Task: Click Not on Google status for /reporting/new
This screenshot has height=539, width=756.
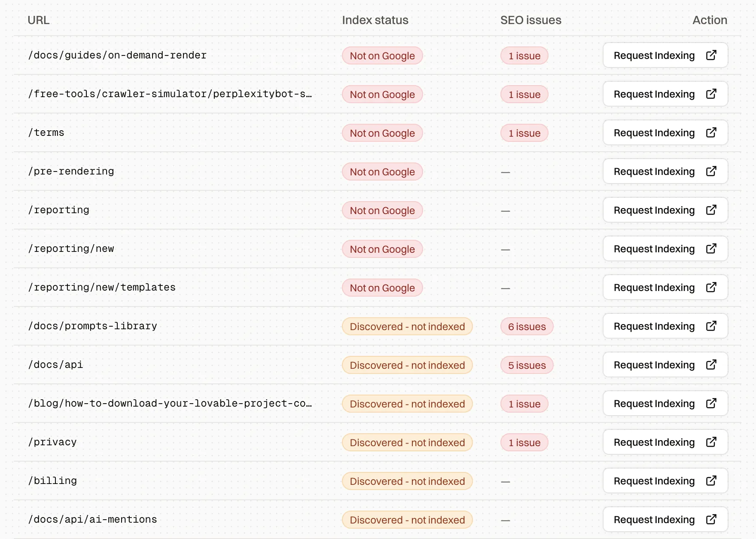Action: point(382,249)
